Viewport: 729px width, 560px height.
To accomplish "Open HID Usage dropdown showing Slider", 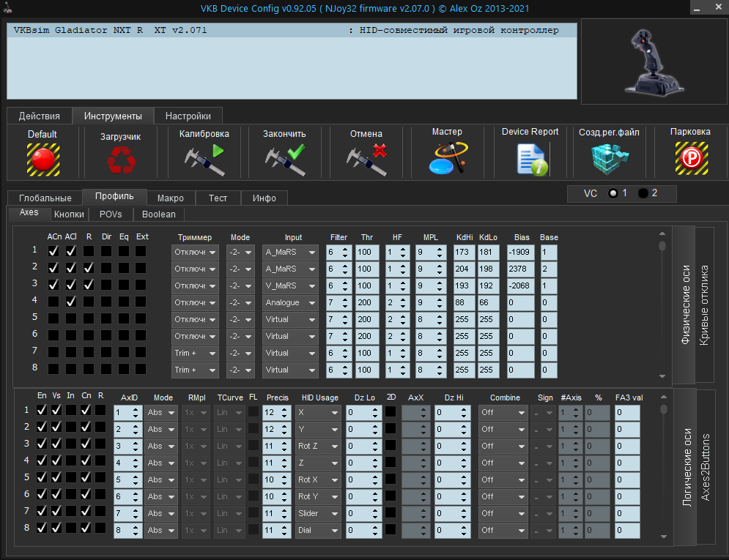I will [x=317, y=513].
